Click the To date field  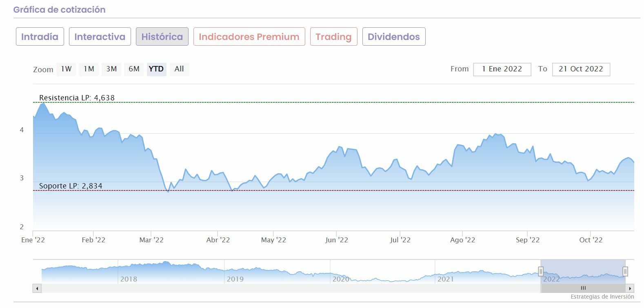point(581,69)
